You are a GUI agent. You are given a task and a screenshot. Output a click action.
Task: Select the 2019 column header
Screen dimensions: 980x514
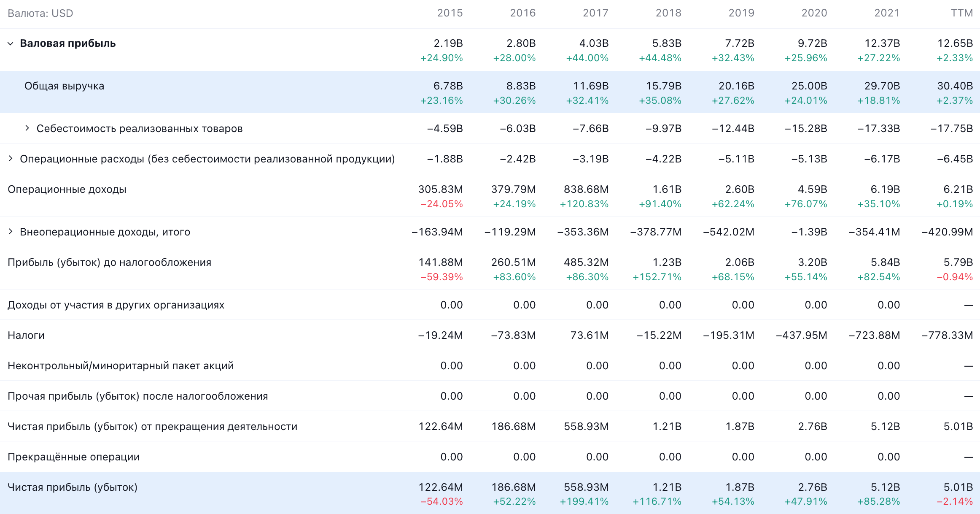pos(741,13)
